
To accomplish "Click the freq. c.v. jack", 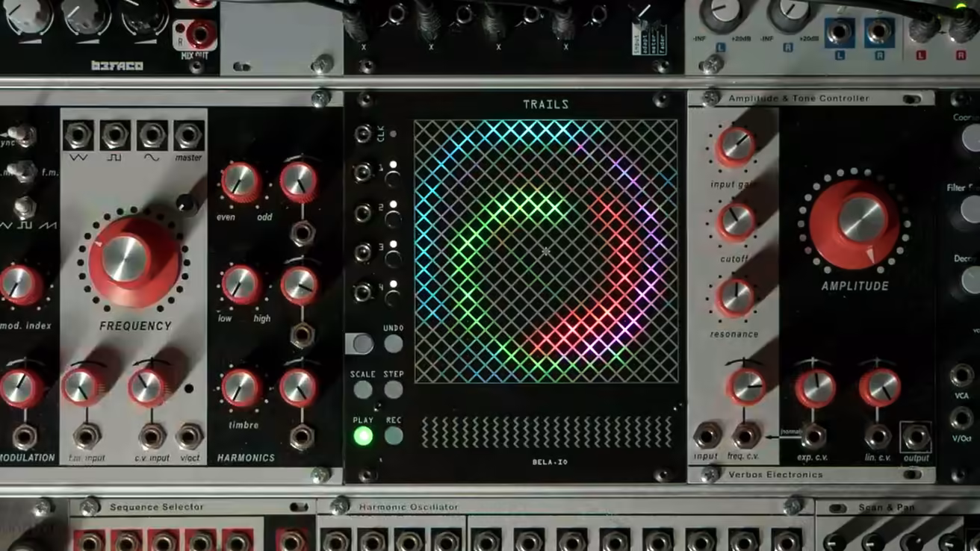I will point(745,435).
